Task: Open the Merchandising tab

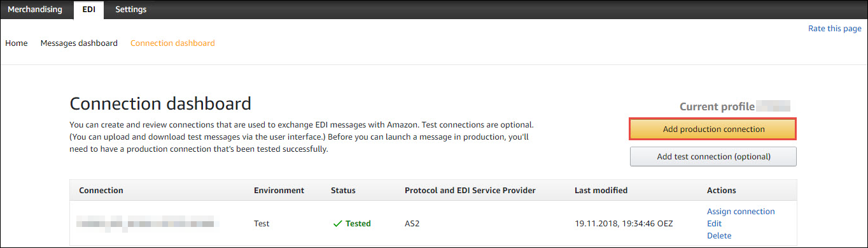Action: tap(35, 10)
